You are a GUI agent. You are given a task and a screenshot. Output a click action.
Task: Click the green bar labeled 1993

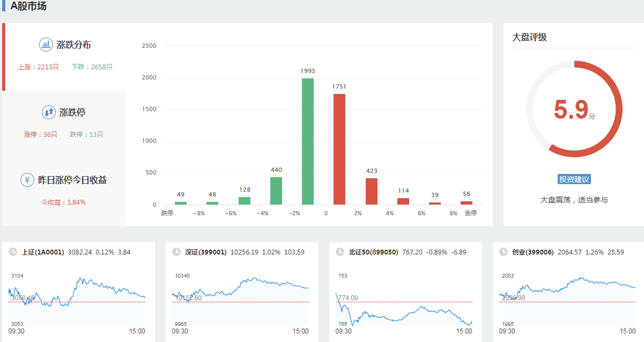[x=308, y=142]
